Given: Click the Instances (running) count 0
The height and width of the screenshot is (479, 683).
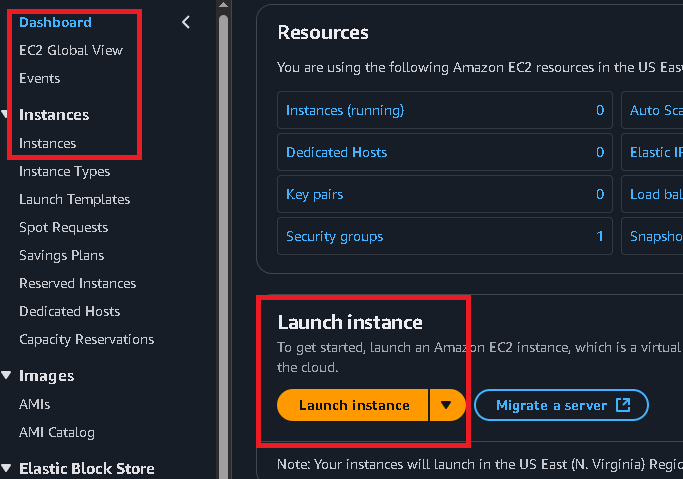Looking at the screenshot, I should tap(600, 110).
